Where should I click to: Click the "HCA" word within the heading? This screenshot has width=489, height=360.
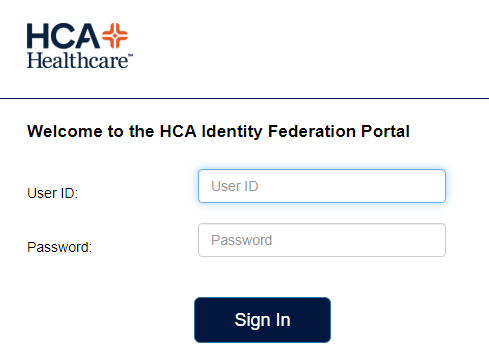pyautogui.click(x=178, y=131)
